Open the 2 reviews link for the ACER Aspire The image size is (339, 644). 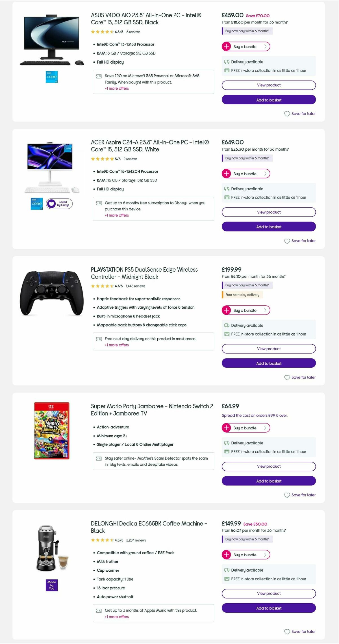click(130, 159)
